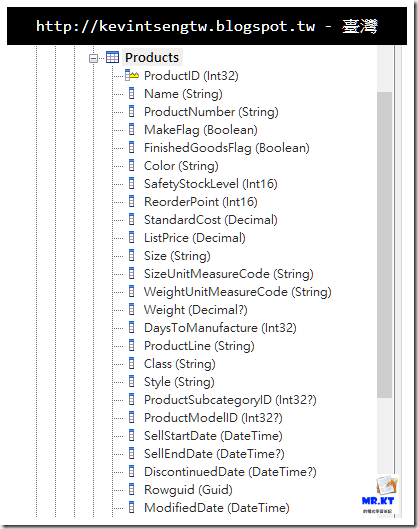Screen dimensions: 418x529
Task: Select ProductModelID (Int32?) entry
Action: (x=213, y=418)
